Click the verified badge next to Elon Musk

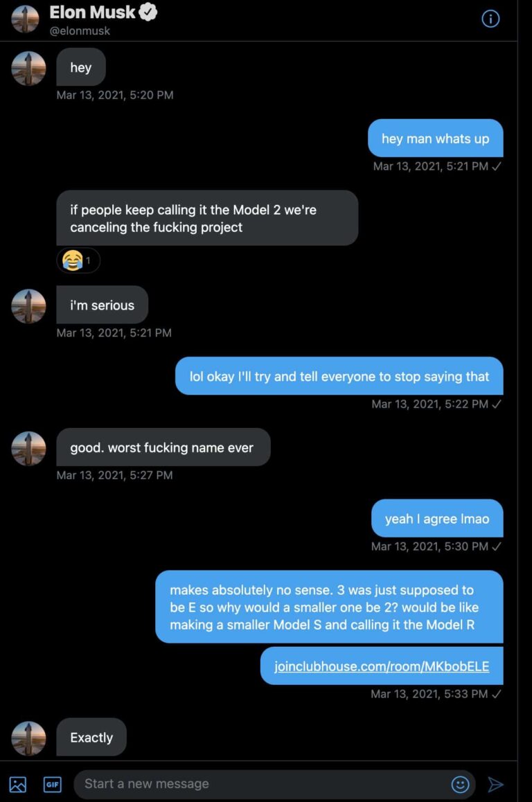[148, 12]
